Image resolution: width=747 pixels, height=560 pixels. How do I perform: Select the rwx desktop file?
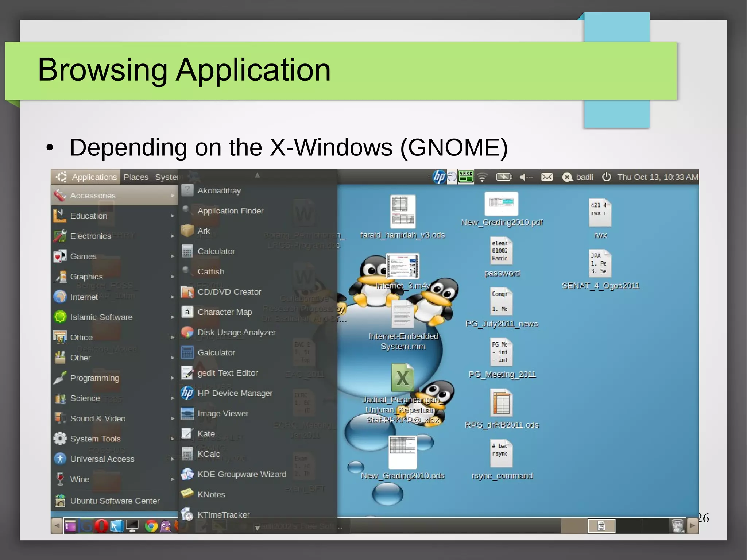point(600,219)
